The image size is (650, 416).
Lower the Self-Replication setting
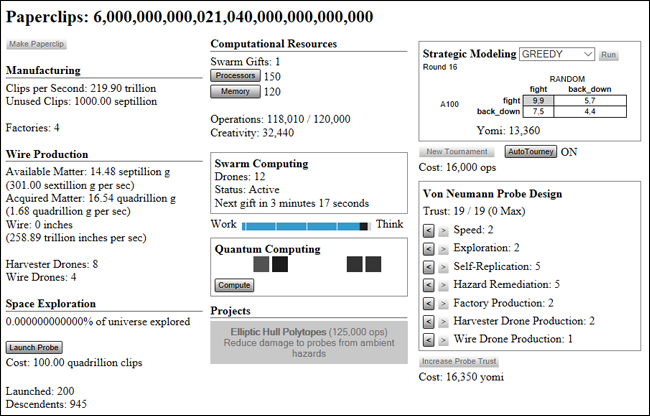pos(429,267)
